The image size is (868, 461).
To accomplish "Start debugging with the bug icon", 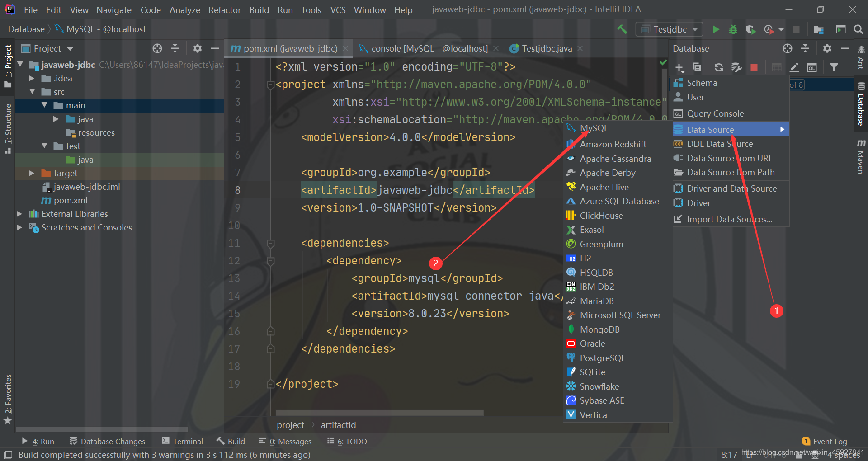I will click(733, 29).
